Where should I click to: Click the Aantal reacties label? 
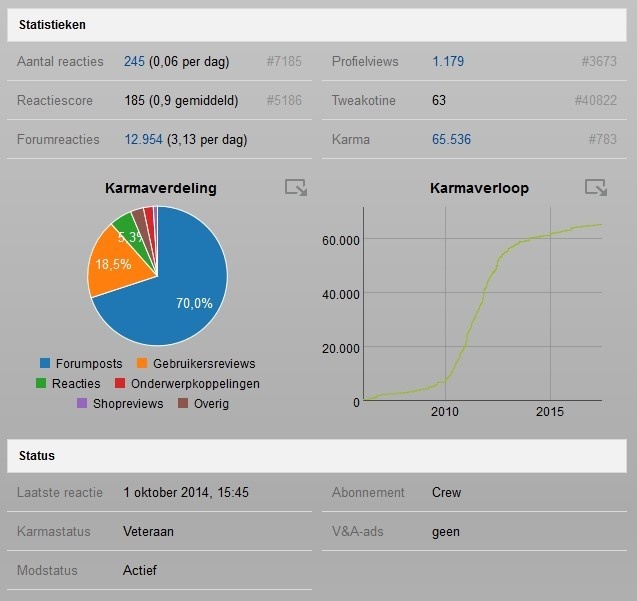(x=60, y=61)
